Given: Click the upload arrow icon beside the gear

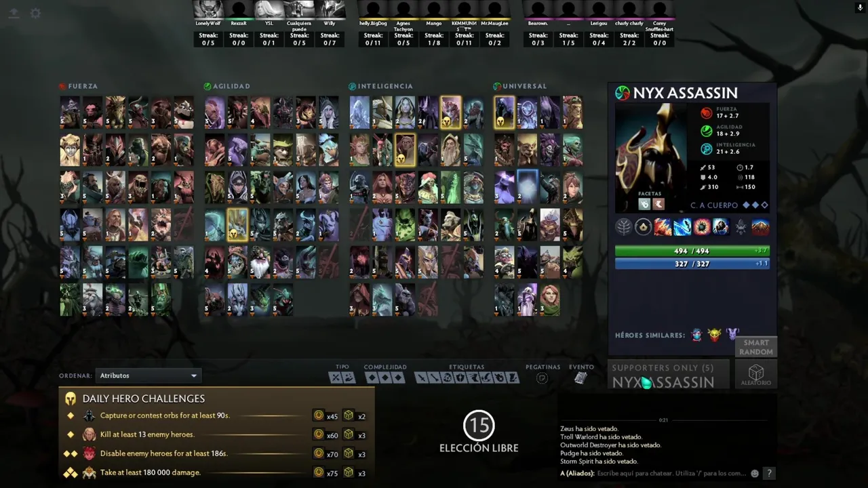Looking at the screenshot, I should pos(14,13).
